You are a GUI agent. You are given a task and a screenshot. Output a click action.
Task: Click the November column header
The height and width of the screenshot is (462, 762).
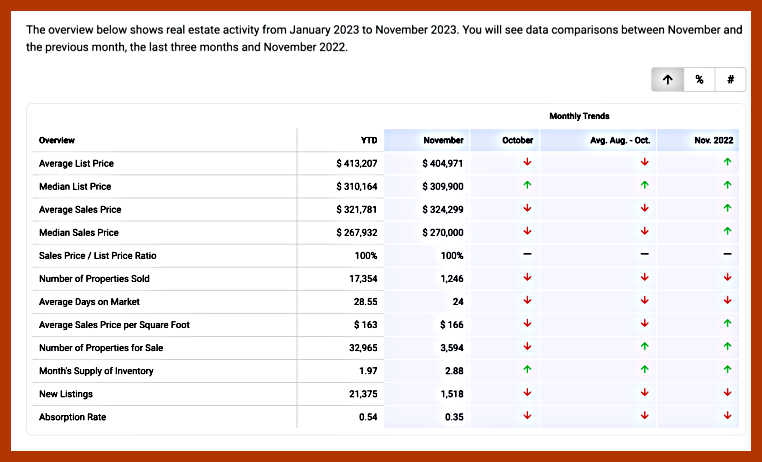[443, 140]
